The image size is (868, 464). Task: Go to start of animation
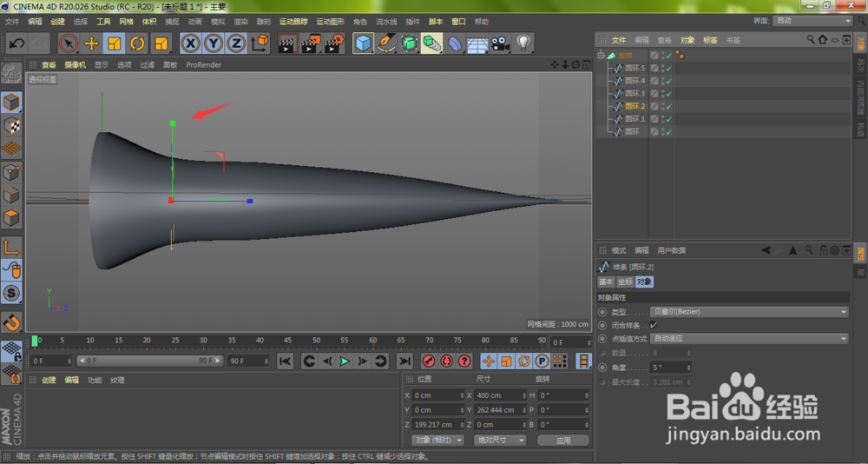(x=285, y=361)
